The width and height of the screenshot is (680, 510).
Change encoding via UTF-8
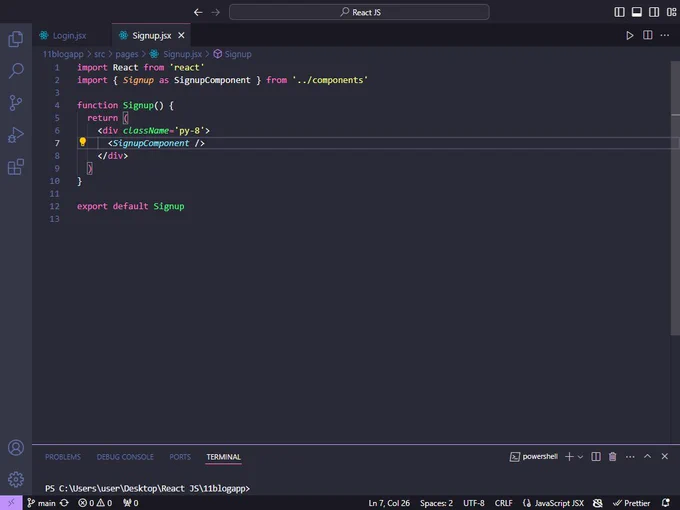474,503
